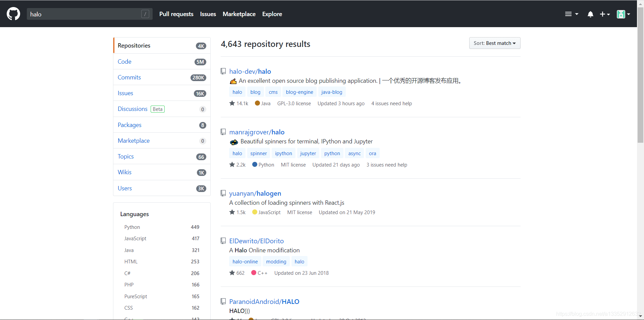Click the star icon showing 662
This screenshot has height=320, width=644.
[x=232, y=273]
